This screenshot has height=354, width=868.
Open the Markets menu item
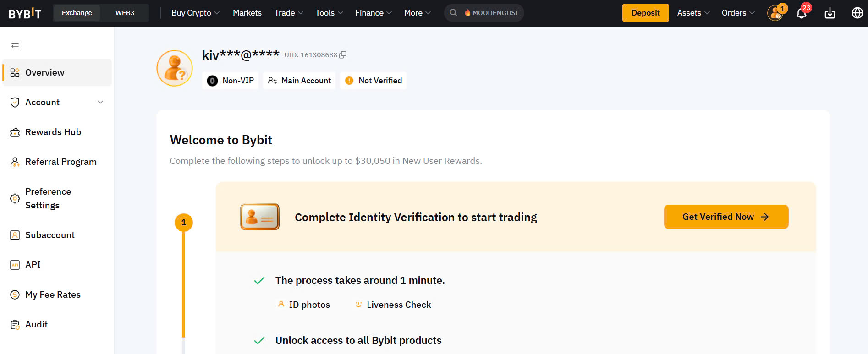coord(247,13)
